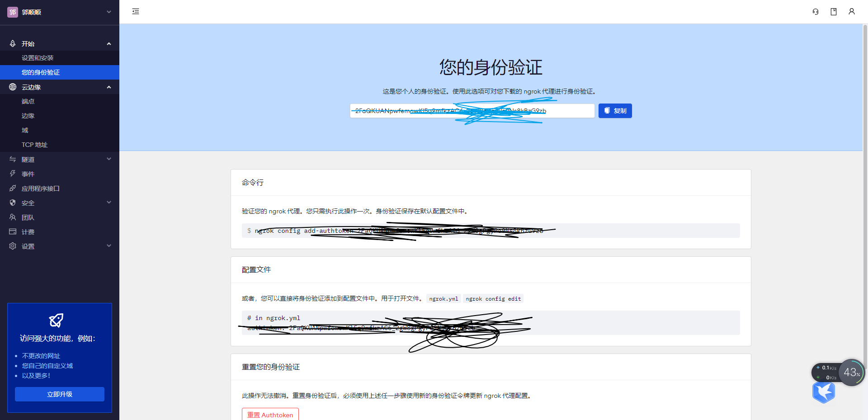Viewport: 868px width, 420px height.
Task: Click the ngrok.yml inline code tag
Action: tap(443, 299)
